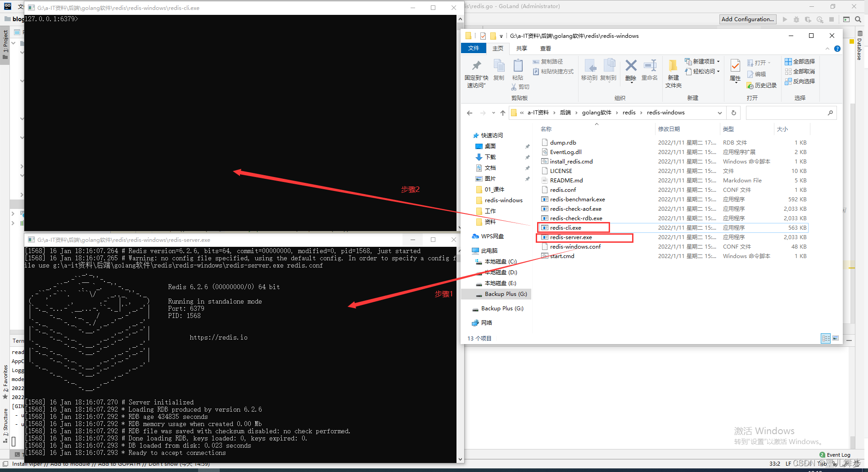Click the Edit (编辑) ribbon item
Image resolution: width=868 pixels, height=472 pixels.
757,74
